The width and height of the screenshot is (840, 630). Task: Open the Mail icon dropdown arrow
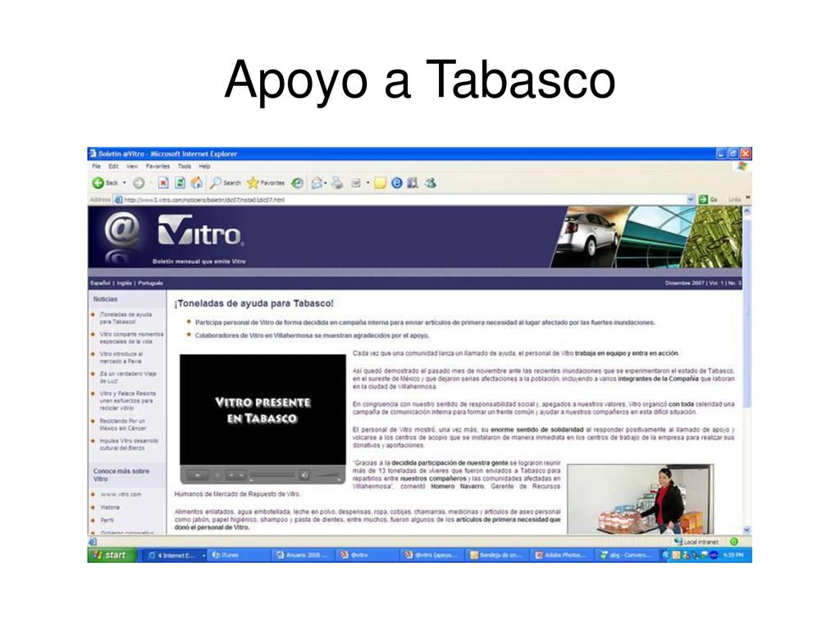click(x=325, y=183)
